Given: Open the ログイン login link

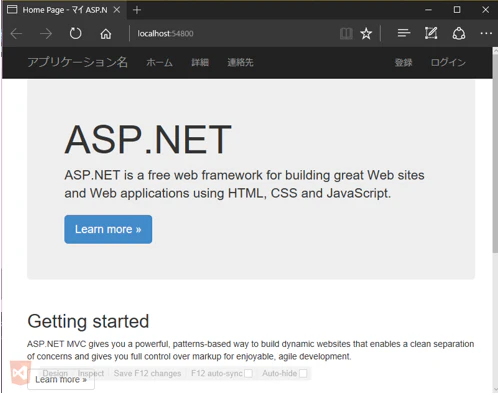Looking at the screenshot, I should [x=448, y=62].
